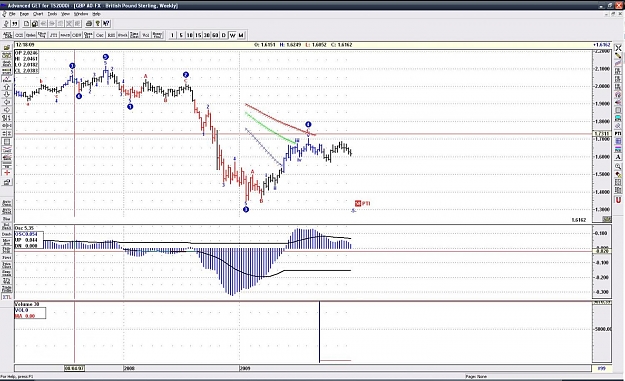Click the horizontal scrollbar below the chart
625x381 pixels.
[x=303, y=368]
